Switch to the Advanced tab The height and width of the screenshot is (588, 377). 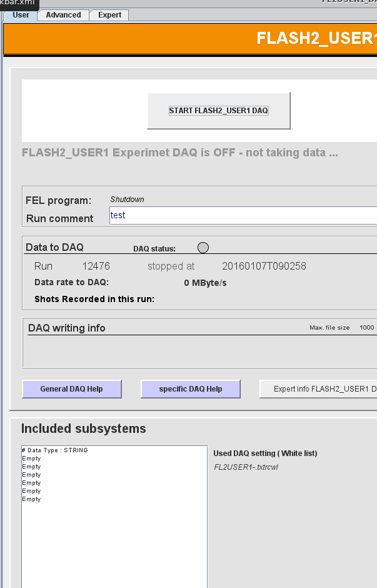tap(63, 15)
